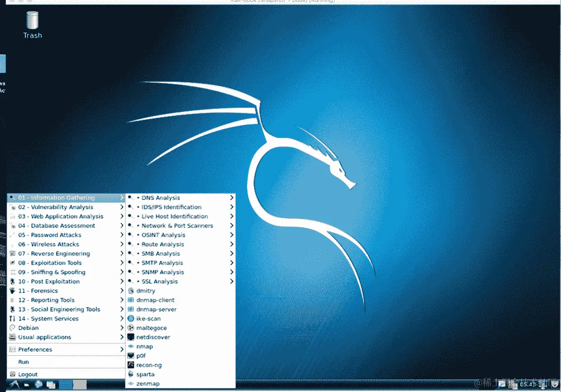
Task: Launch nmap via its eye icon
Action: (131, 346)
